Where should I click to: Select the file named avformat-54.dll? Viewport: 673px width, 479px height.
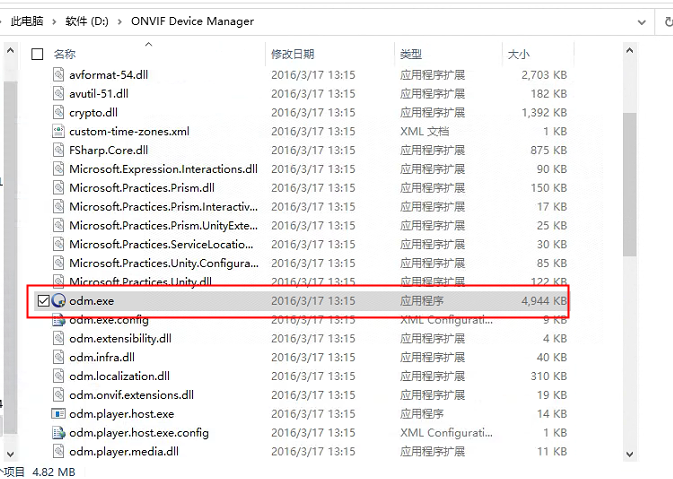coord(109,75)
